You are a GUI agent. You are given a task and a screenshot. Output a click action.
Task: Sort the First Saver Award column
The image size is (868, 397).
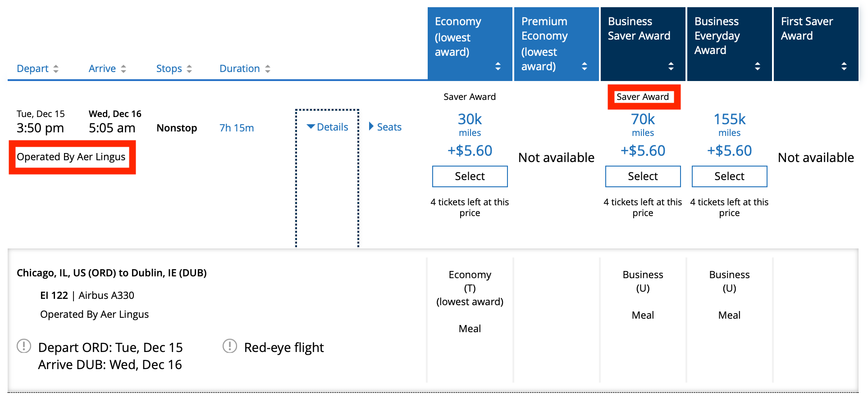pyautogui.click(x=844, y=67)
